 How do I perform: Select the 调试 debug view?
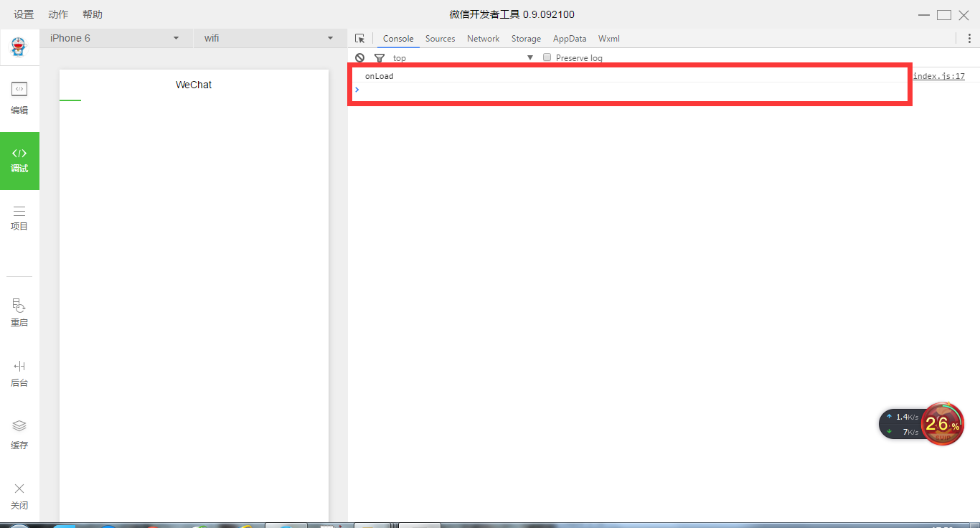[x=19, y=161]
